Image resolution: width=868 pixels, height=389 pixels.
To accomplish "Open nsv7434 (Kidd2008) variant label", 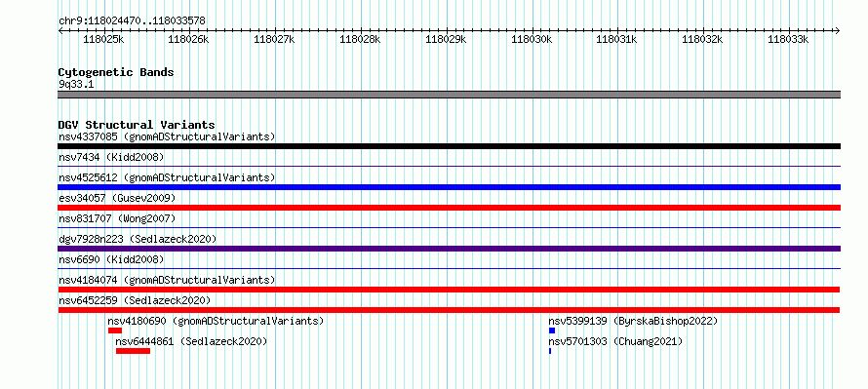I will click(111, 157).
